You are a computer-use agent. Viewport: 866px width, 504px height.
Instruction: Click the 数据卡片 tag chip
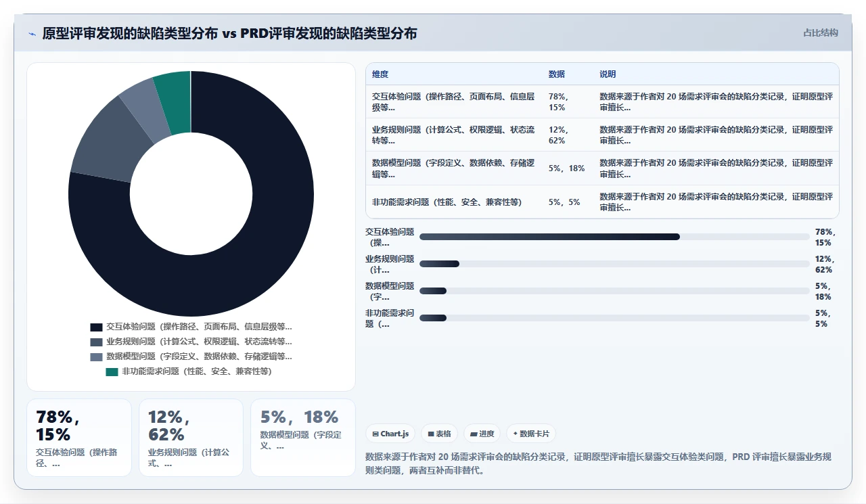click(531, 434)
